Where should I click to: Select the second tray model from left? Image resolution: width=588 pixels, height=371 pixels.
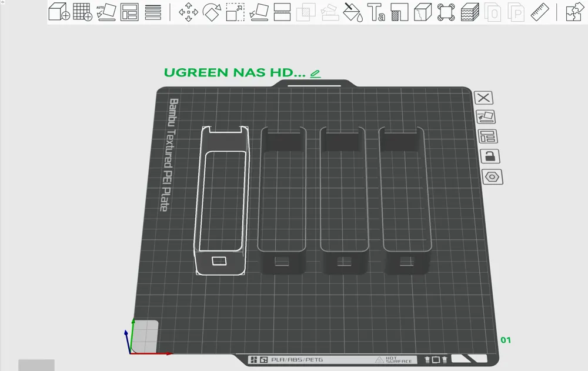pyautogui.click(x=282, y=200)
